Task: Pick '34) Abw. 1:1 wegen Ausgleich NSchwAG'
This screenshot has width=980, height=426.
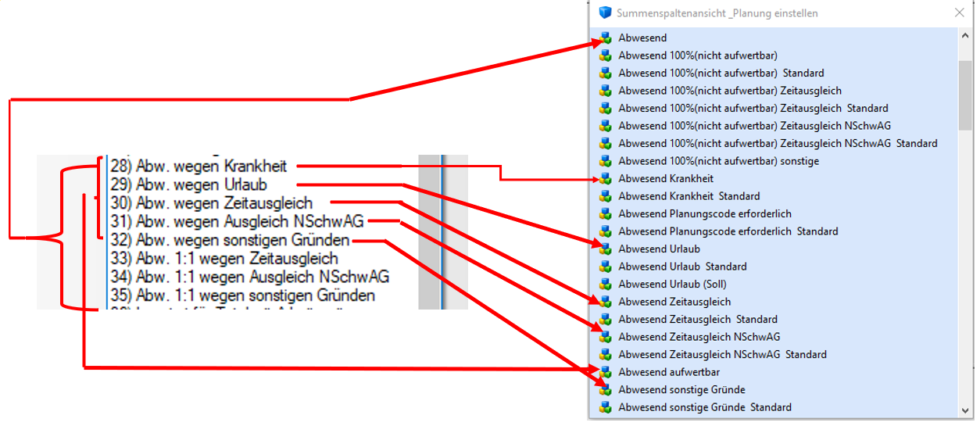Action: pos(249,277)
